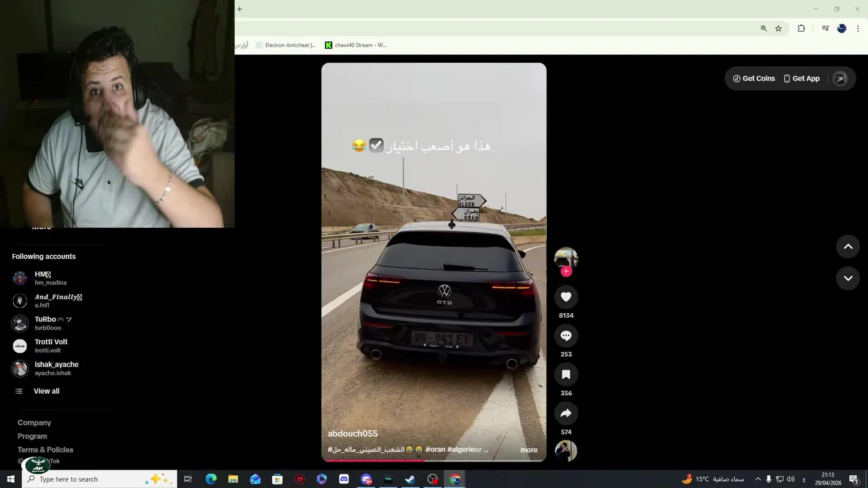Image resolution: width=868 pixels, height=488 pixels.
Task: Share the video using the arrow icon
Action: click(566, 413)
